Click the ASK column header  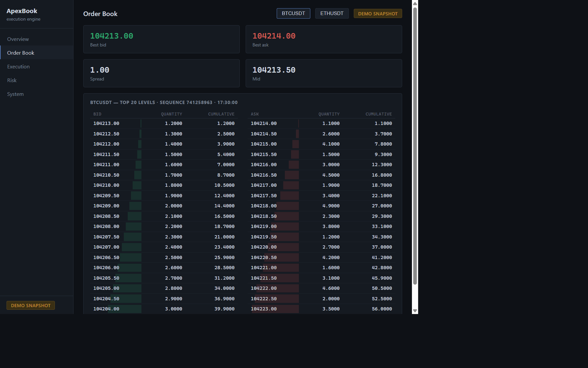[x=255, y=114]
